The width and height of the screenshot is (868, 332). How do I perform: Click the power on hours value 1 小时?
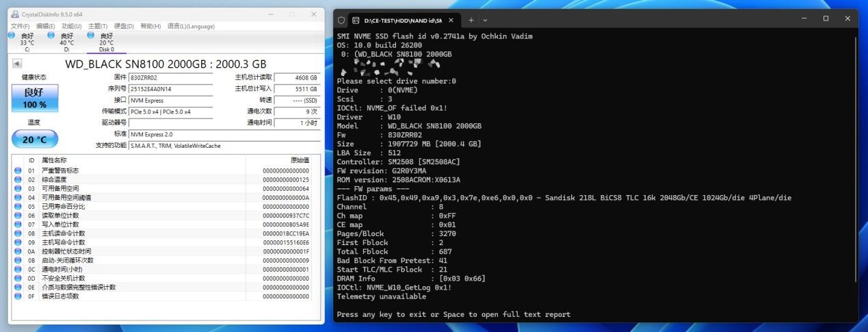click(296, 123)
